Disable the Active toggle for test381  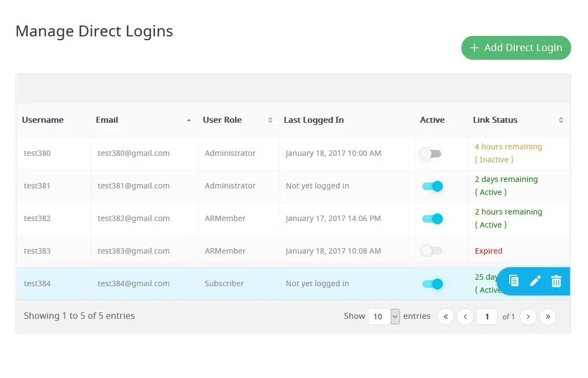433,186
